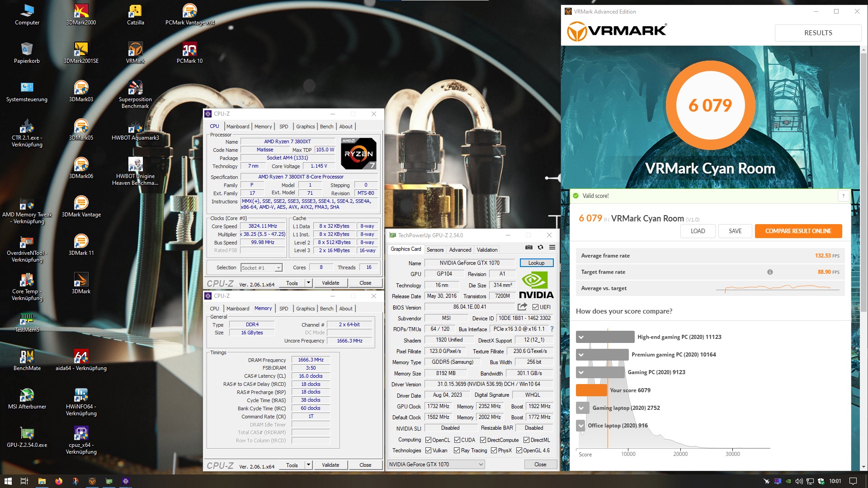This screenshot has width=868, height=488.
Task: Launch the Catzilla desktop icon
Action: click(135, 14)
